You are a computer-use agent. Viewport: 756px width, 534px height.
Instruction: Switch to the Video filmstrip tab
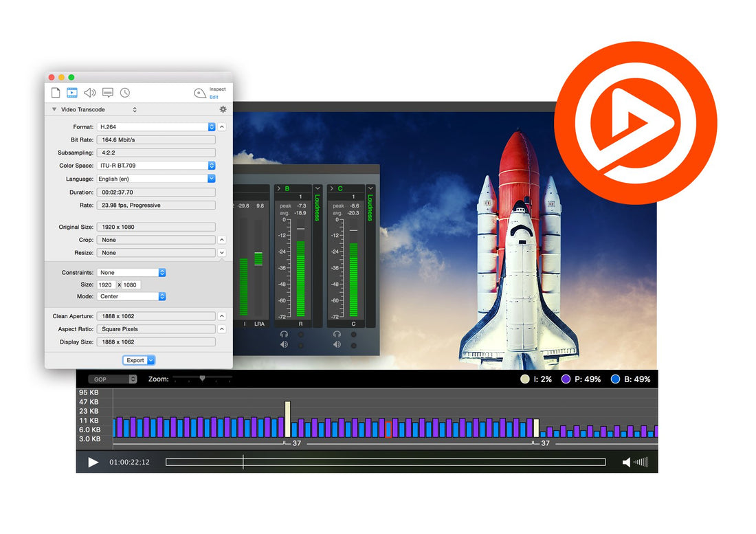[x=72, y=93]
